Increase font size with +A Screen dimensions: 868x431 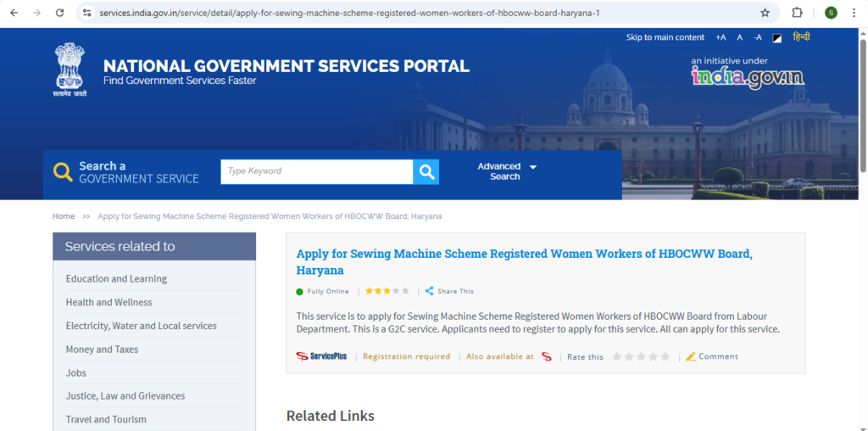point(721,37)
